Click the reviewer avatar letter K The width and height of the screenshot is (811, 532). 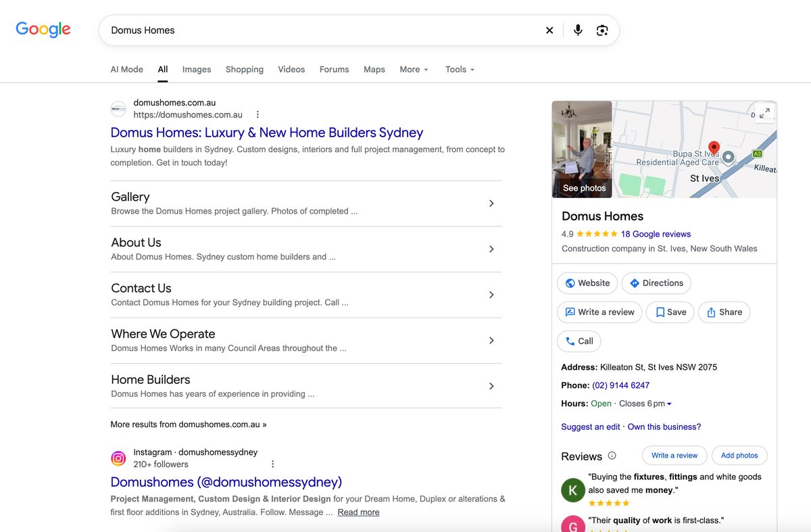[x=573, y=490]
